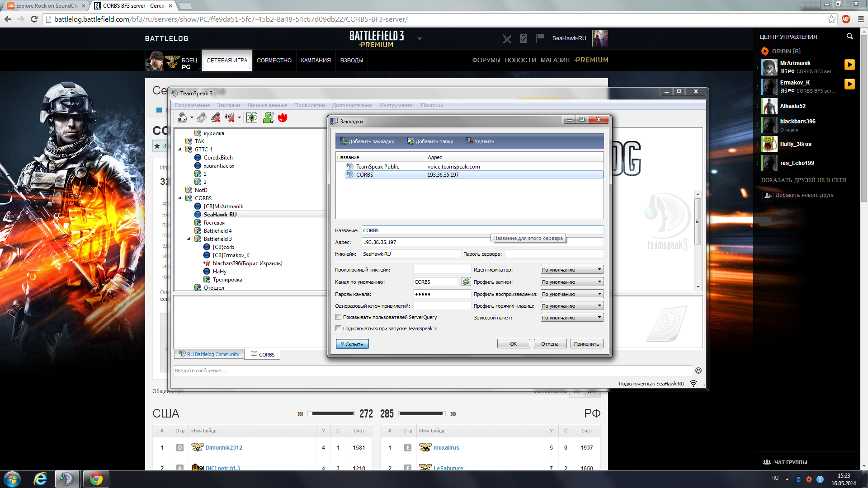Viewport: 868px width, 488px height.
Task: Click Добавить закладку button
Action: 367,141
